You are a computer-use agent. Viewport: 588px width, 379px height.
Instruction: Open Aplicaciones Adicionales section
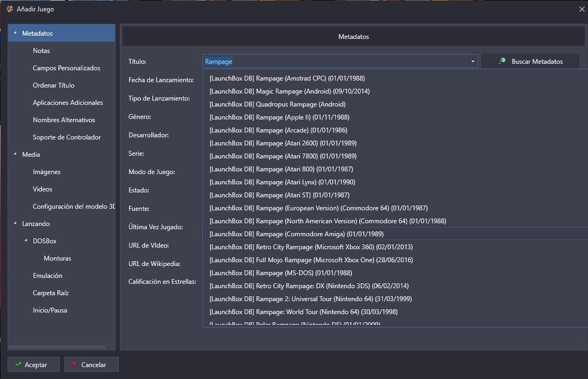click(68, 103)
